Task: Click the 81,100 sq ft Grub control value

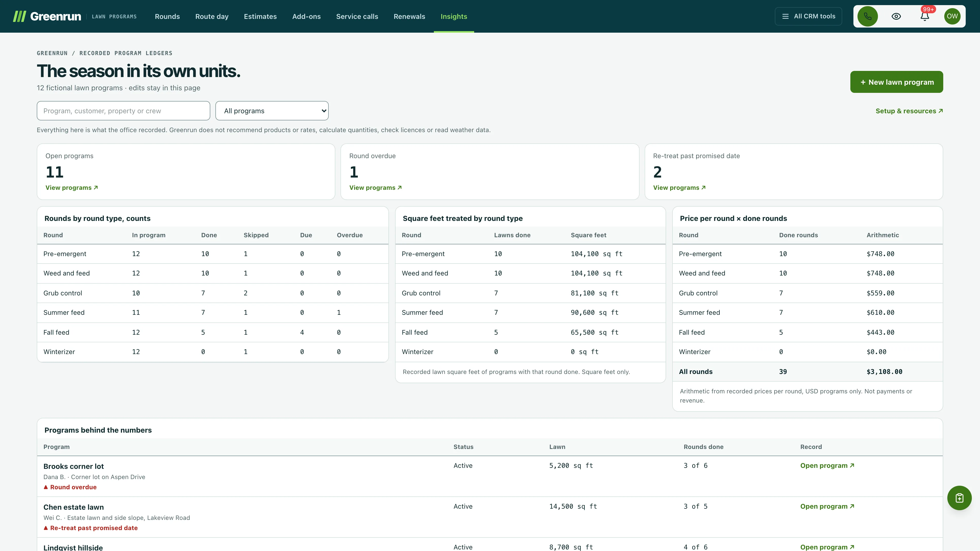Action: (594, 293)
